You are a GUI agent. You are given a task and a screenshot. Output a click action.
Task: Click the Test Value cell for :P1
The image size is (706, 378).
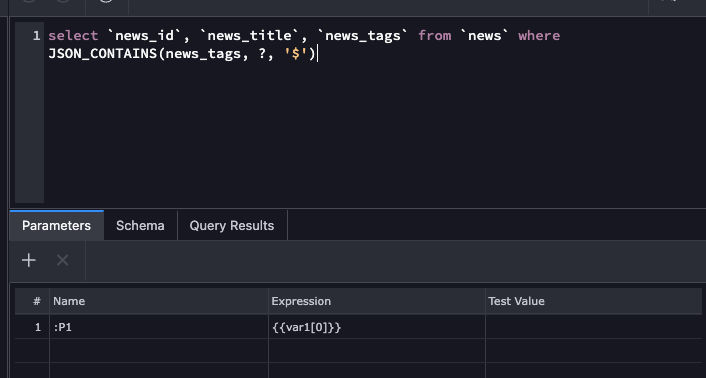coord(593,327)
